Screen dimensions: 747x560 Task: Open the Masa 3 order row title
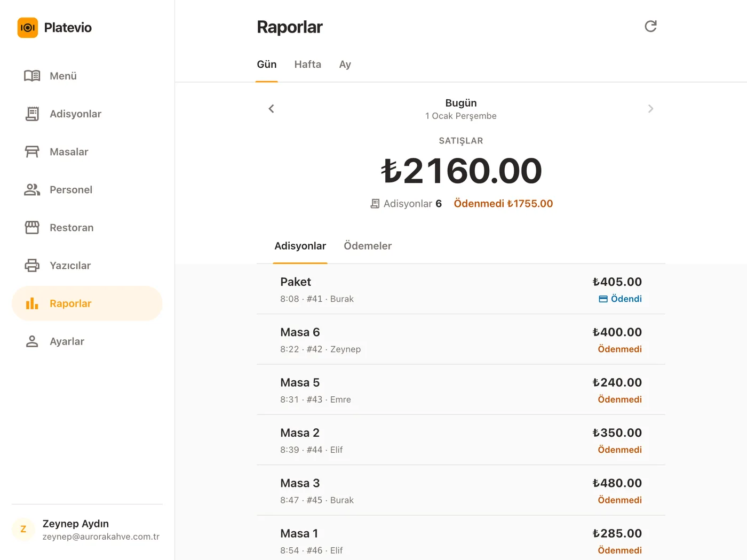click(x=300, y=483)
